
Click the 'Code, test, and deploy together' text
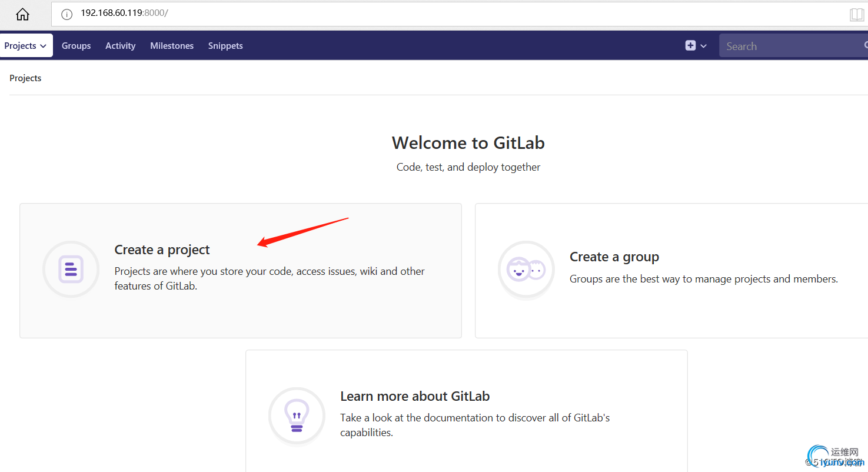[x=468, y=167]
